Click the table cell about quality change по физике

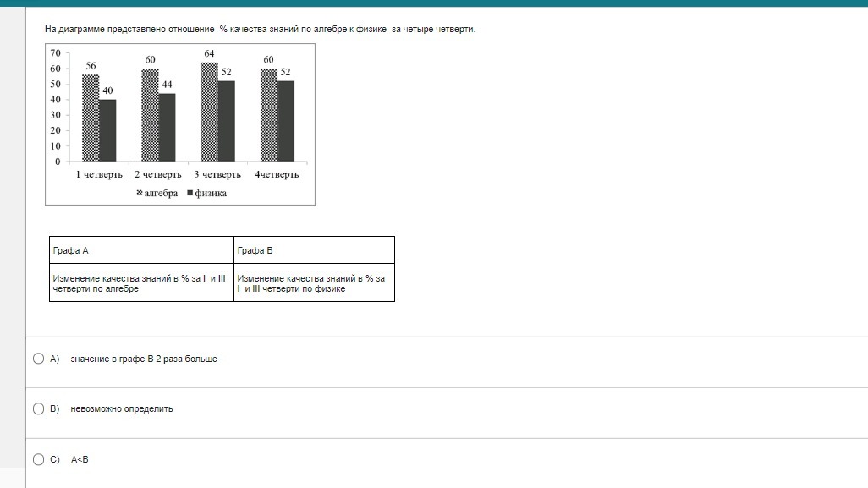(314, 283)
